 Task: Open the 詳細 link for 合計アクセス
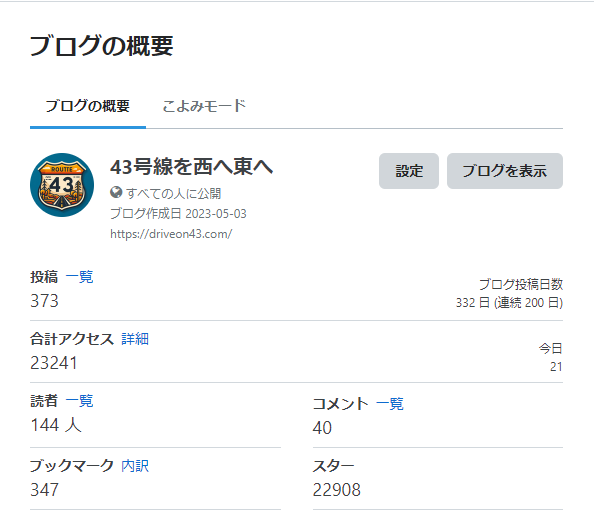135,339
